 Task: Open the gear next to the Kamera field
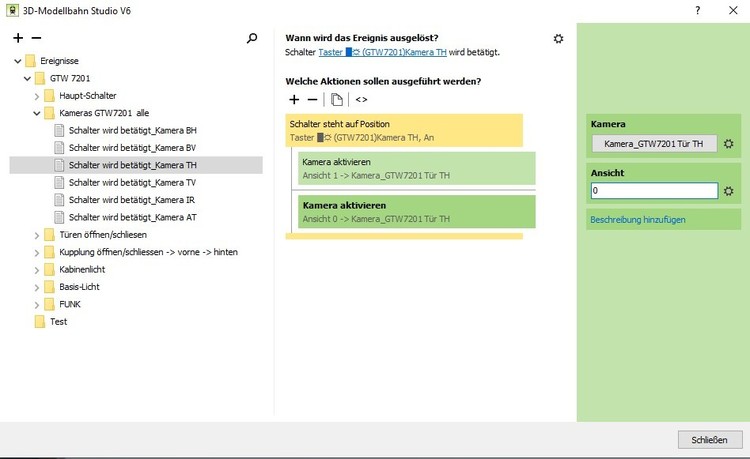click(729, 144)
